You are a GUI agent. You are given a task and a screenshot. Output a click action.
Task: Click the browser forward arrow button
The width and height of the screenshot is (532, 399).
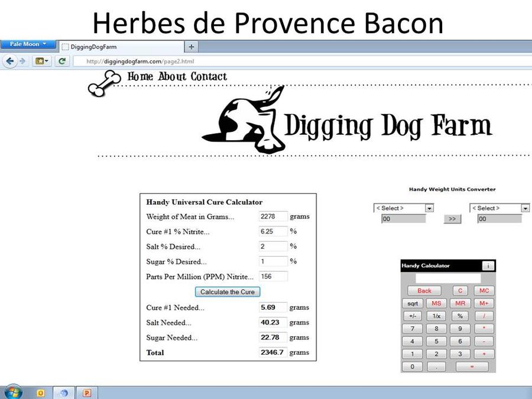point(22,61)
